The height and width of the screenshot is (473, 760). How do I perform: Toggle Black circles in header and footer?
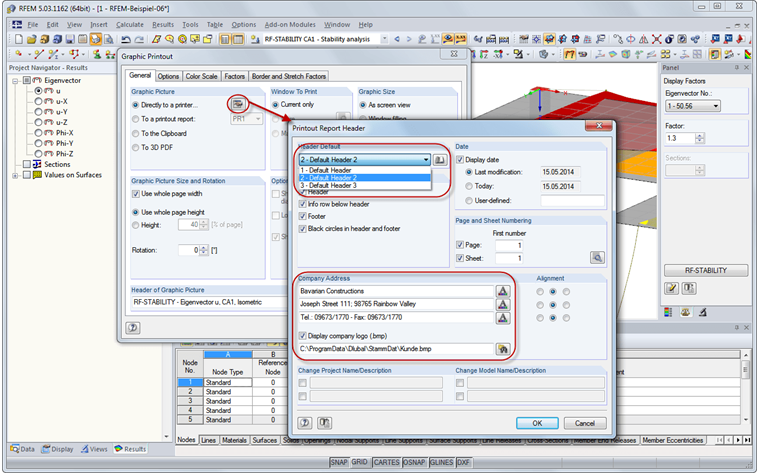click(x=303, y=229)
